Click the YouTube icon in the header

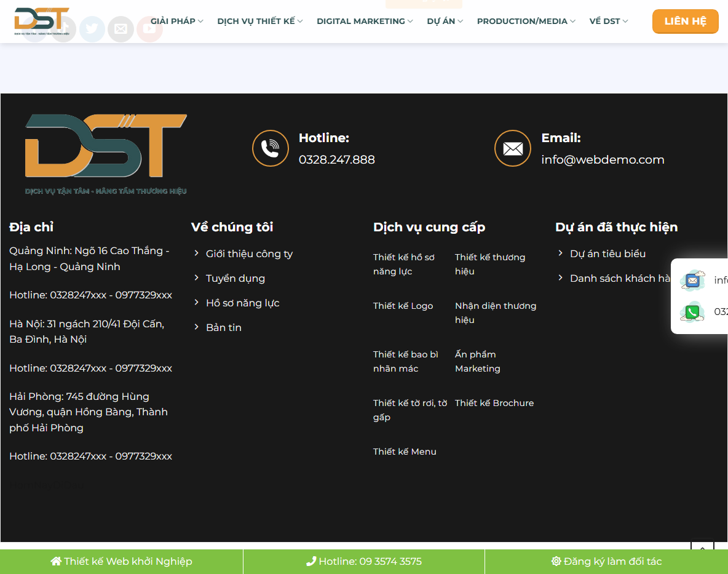tap(149, 29)
